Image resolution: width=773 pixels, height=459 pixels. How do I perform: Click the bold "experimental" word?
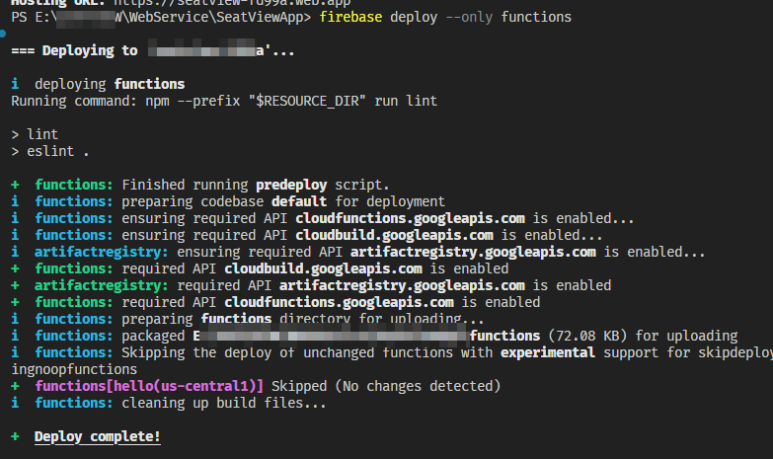pos(548,353)
